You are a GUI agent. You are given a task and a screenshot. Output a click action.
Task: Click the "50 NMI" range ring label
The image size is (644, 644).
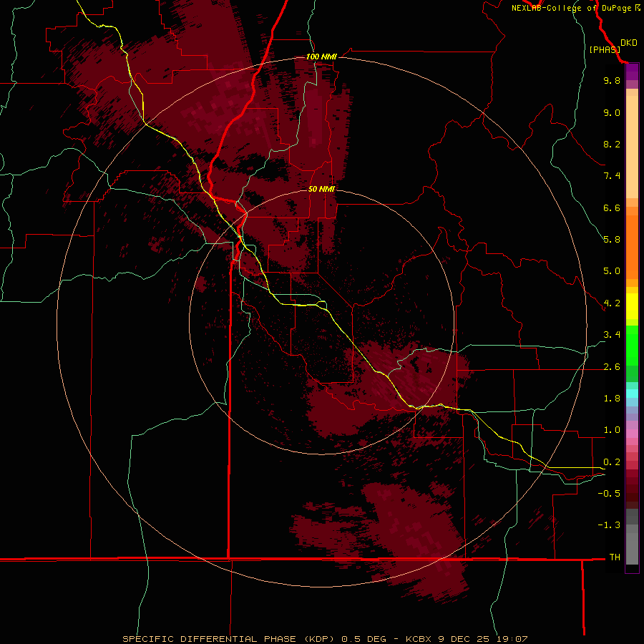click(x=321, y=189)
